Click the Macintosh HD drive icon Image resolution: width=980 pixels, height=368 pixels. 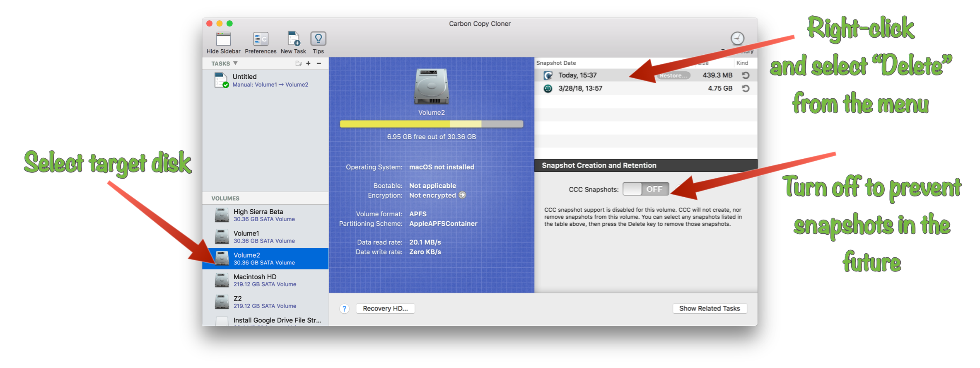(222, 281)
